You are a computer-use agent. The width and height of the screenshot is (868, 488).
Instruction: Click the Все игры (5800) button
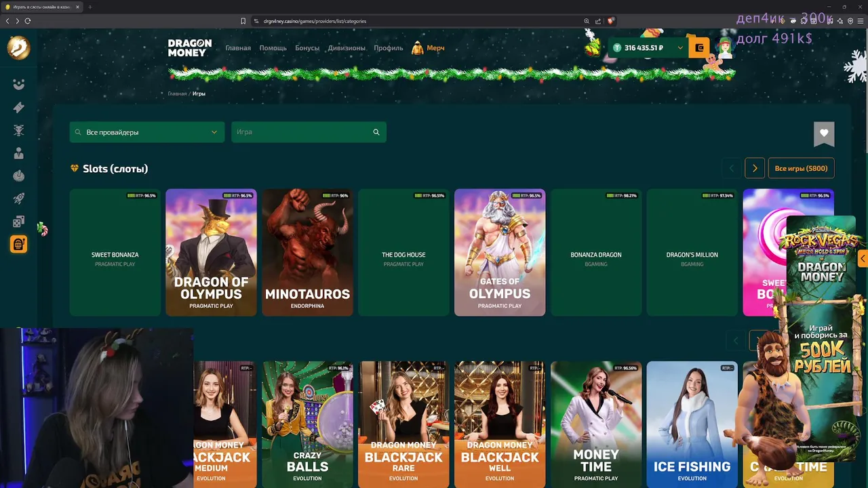[x=801, y=168]
